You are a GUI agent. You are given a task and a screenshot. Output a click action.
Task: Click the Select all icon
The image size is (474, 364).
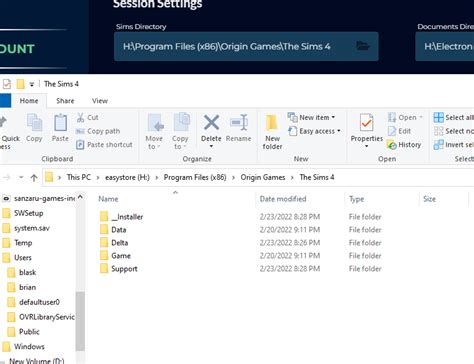tap(438, 117)
